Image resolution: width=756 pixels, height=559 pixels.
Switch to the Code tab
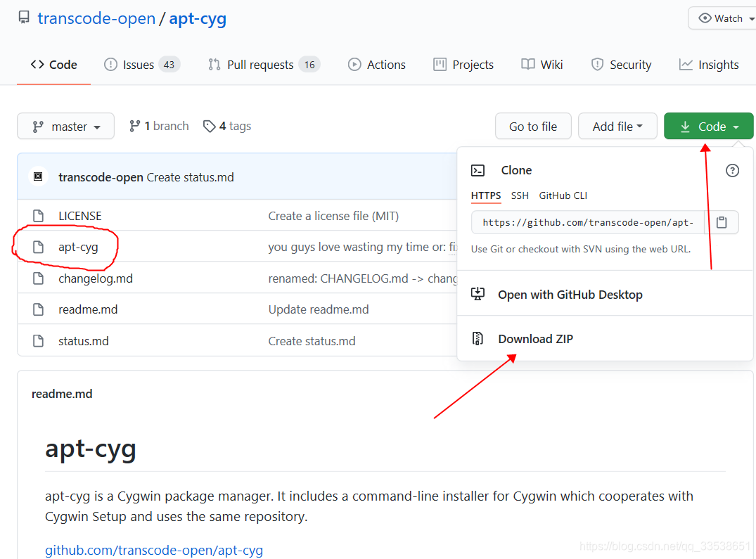pyautogui.click(x=53, y=65)
